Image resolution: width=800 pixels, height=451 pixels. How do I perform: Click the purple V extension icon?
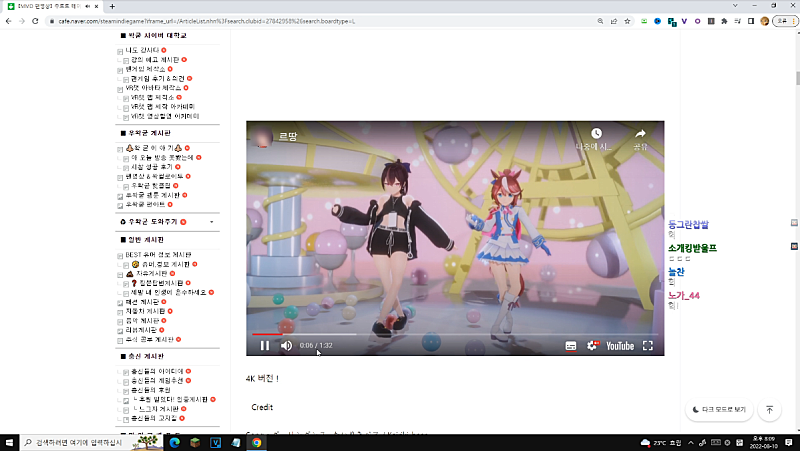(x=684, y=21)
